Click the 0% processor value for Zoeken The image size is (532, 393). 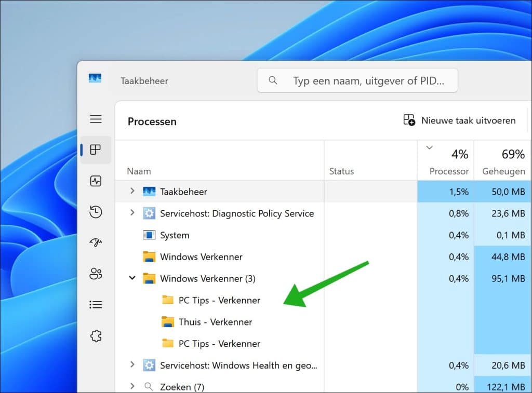click(462, 387)
